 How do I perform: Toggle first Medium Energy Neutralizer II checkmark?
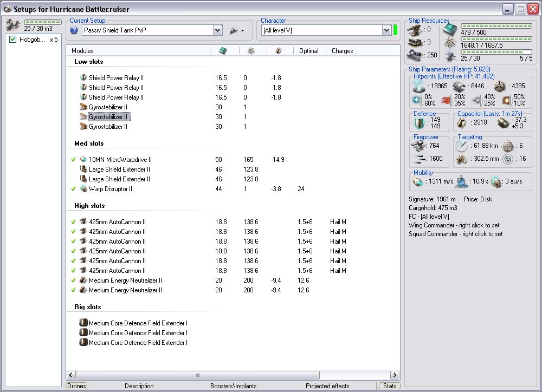tap(73, 280)
